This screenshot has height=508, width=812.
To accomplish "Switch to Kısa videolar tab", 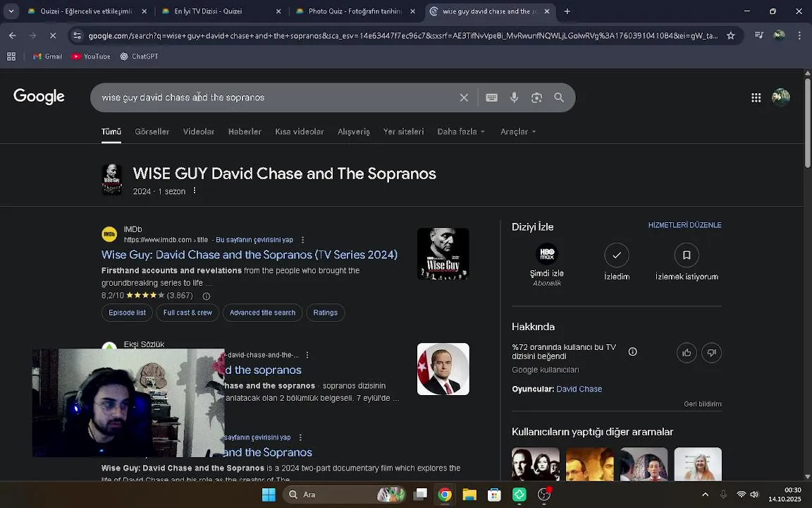I will point(300,132).
